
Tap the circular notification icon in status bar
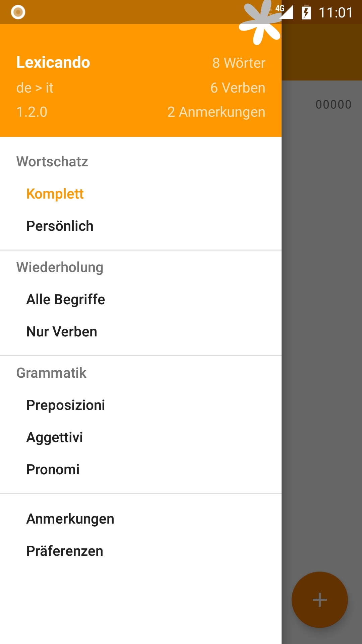pyautogui.click(x=18, y=12)
